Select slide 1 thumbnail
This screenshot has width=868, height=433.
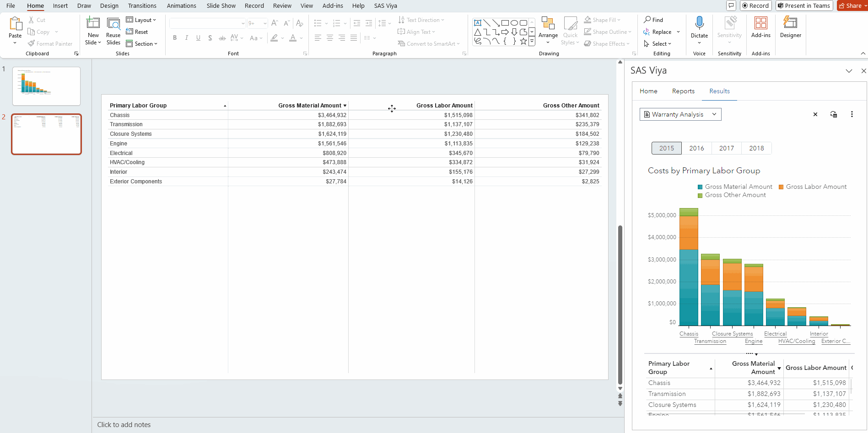[46, 86]
